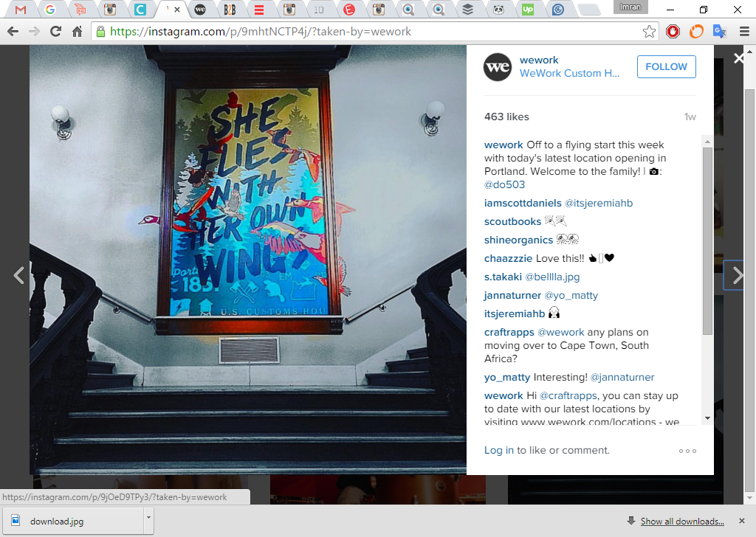Viewport: 756px width, 537px height.
Task: Go back to the previous page
Action: [13, 32]
